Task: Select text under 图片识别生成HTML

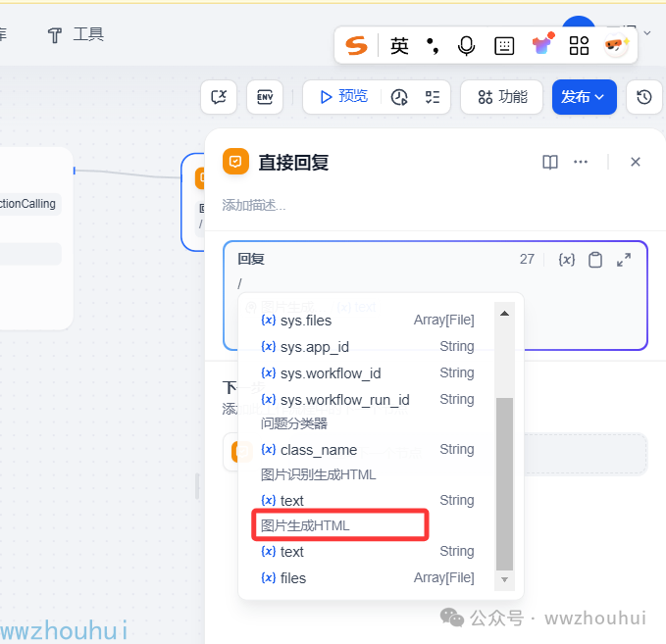Action: click(368, 501)
